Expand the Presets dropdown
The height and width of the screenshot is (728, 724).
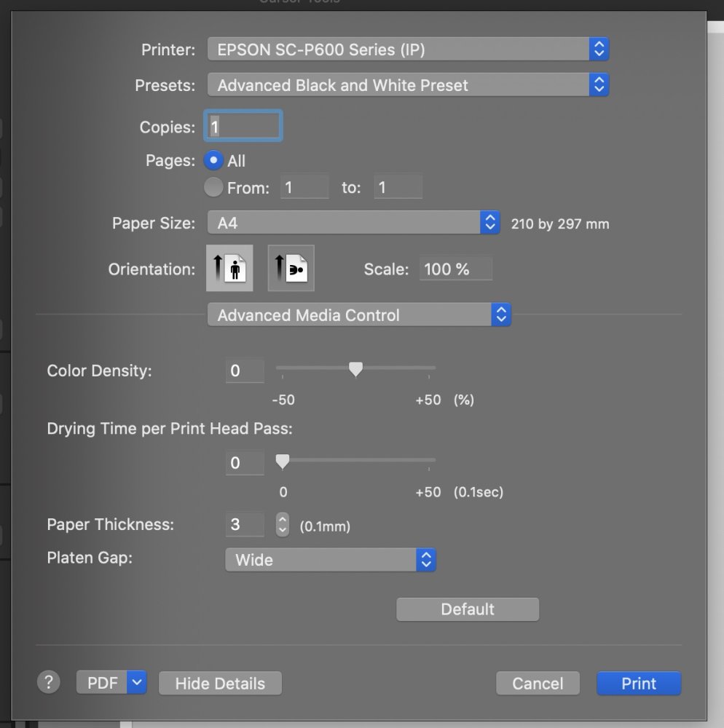pos(408,85)
